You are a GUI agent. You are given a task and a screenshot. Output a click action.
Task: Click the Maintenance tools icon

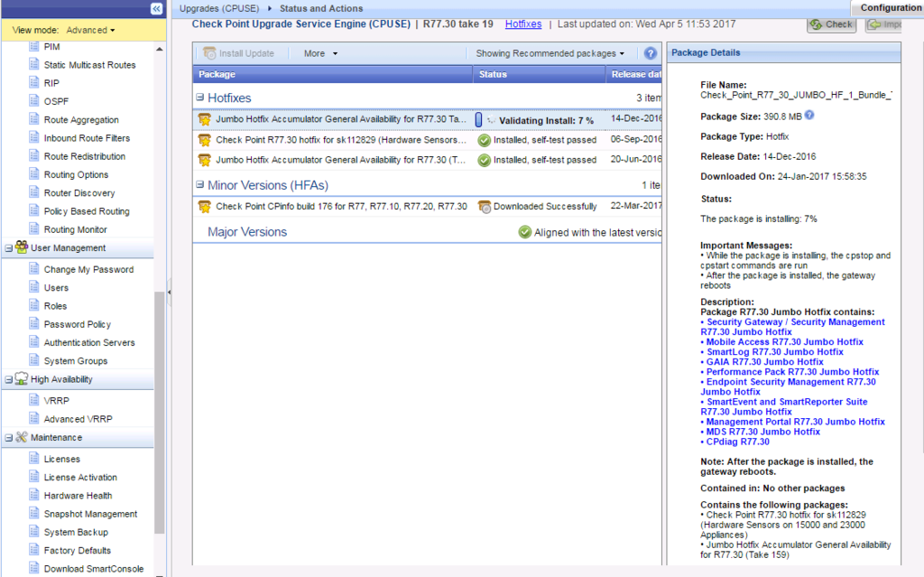pyautogui.click(x=22, y=437)
